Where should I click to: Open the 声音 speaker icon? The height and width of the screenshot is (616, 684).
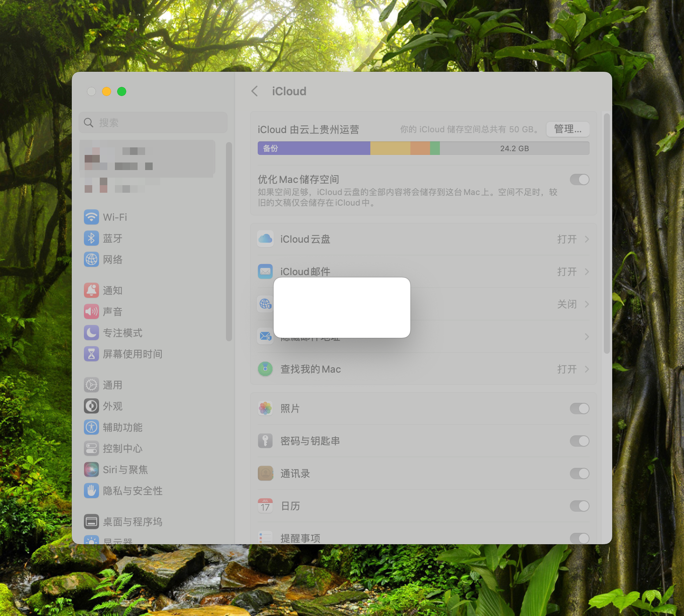91,311
